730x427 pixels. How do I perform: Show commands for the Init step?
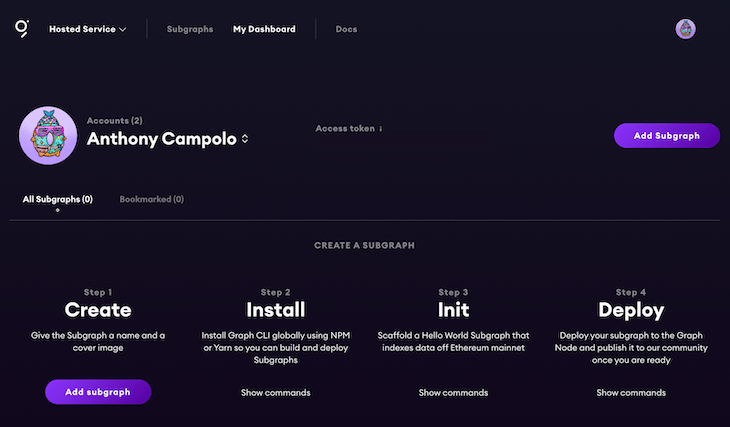[453, 393]
